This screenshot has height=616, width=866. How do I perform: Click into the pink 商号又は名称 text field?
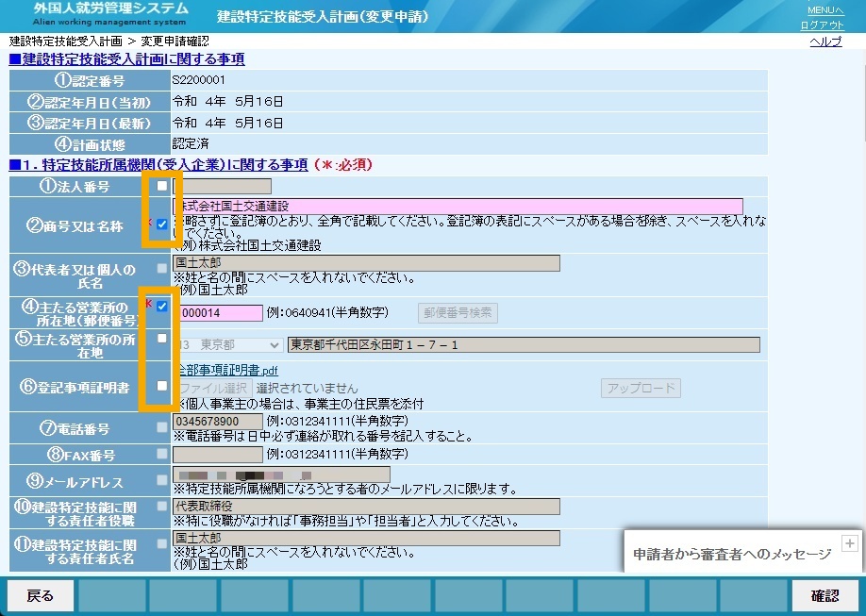[x=458, y=206]
